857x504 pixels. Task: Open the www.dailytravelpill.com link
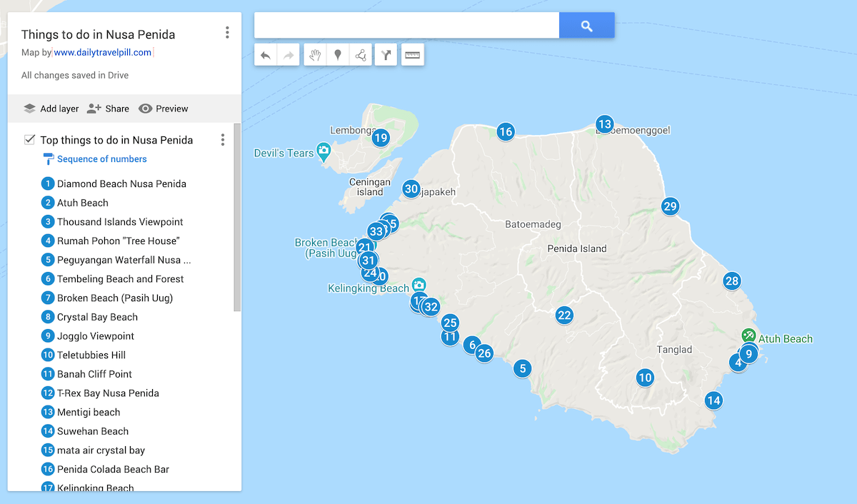coord(103,52)
